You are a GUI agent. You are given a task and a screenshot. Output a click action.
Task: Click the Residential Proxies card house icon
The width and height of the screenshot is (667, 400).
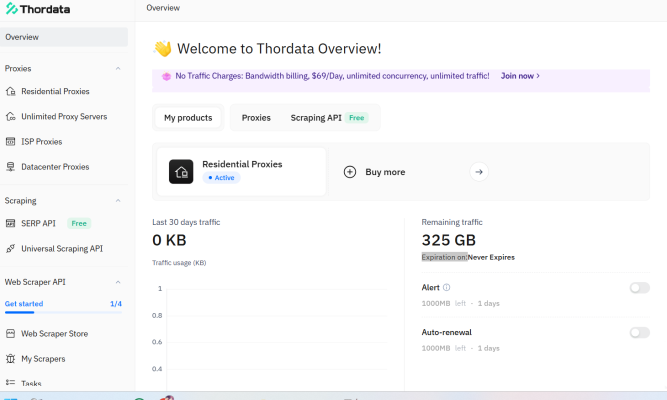pos(181,172)
